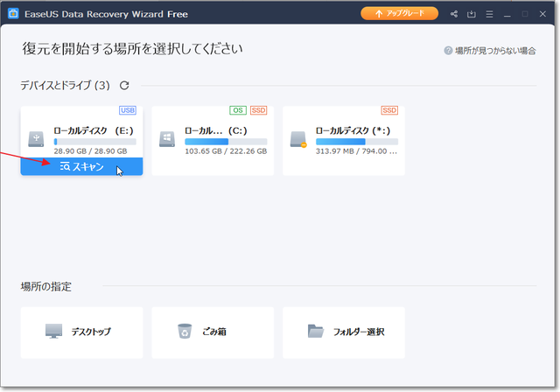This screenshot has height=392, width=560.
Task: Click the desktop monitor icon
Action: coord(54,332)
